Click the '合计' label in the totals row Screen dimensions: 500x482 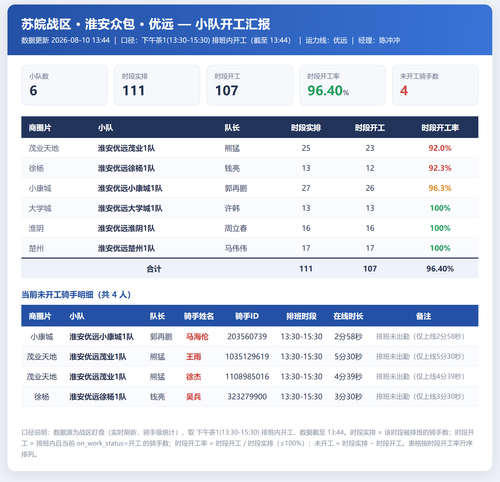click(x=154, y=269)
